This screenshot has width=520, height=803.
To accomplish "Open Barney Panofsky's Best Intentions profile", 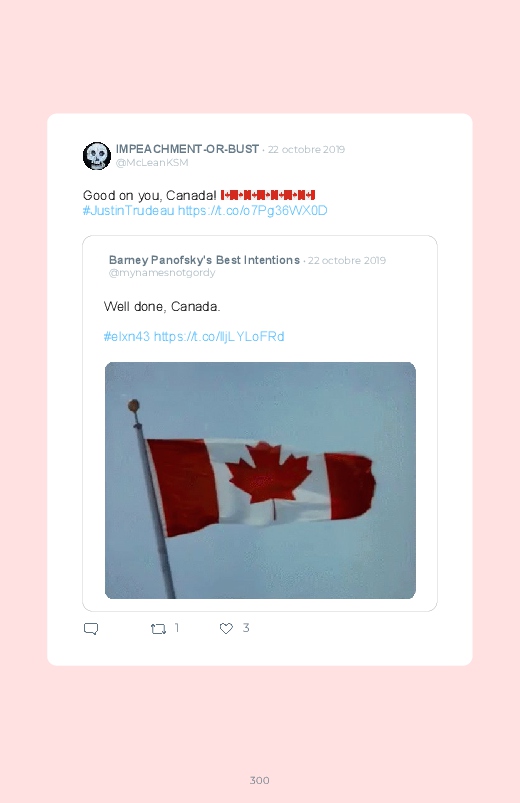I will coord(204,260).
